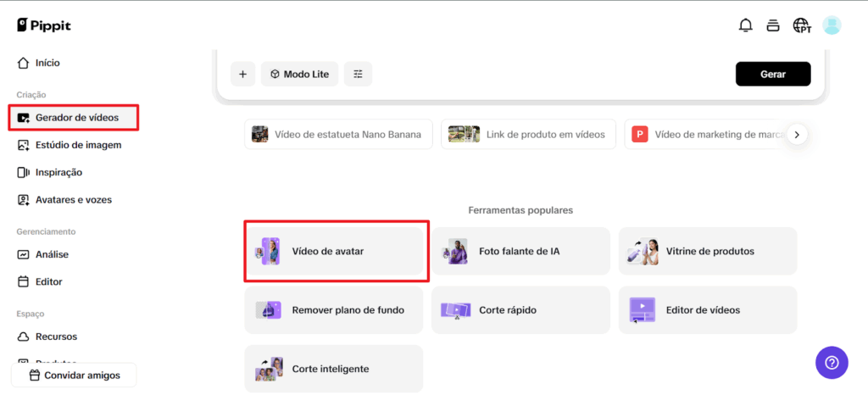Open the user profile avatar
The image size is (868, 406).
(832, 25)
